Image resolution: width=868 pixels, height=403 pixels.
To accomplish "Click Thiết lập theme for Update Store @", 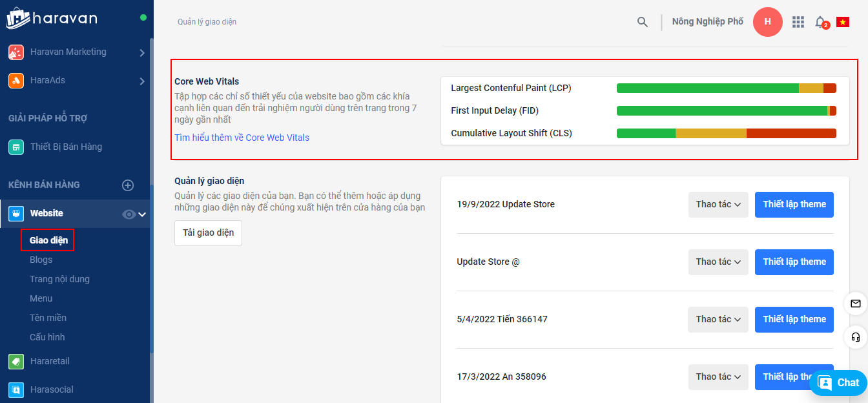I will pos(794,262).
